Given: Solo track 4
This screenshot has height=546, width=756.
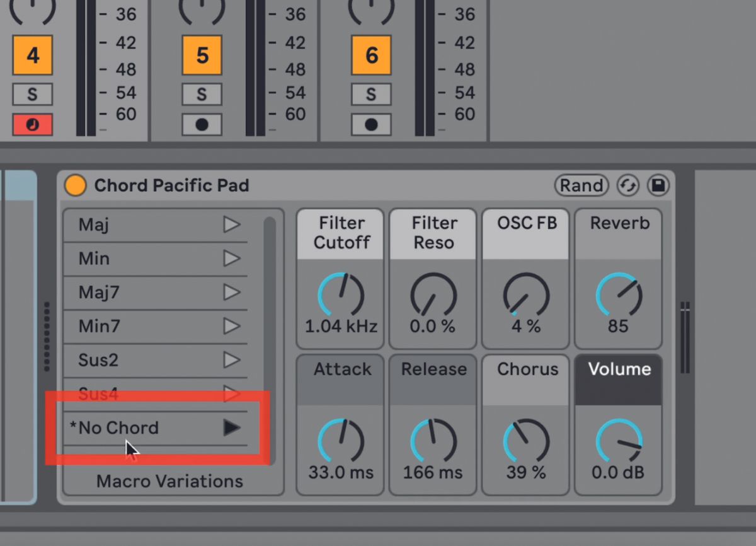Looking at the screenshot, I should 32,95.
